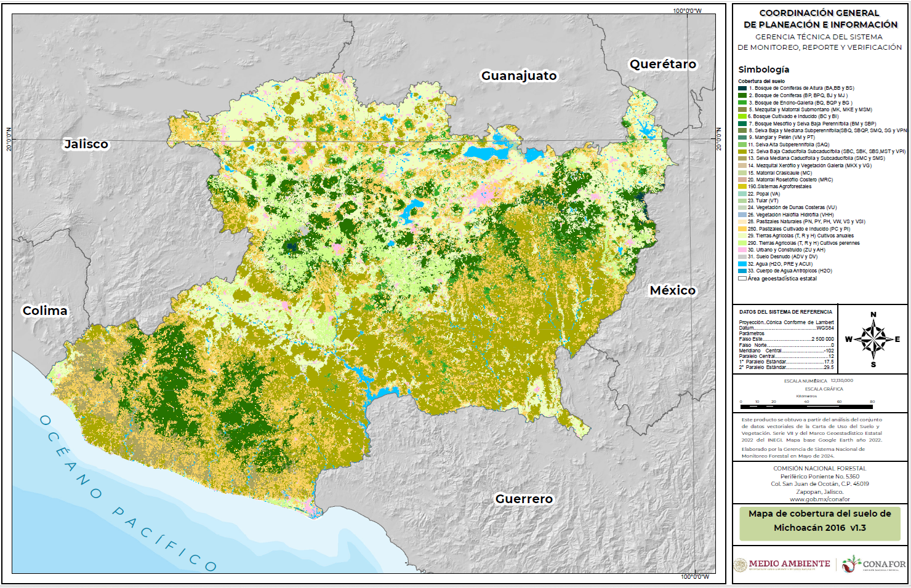Select the Bosque de Coníferas de Altura swatch
The width and height of the screenshot is (911, 588).
click(742, 89)
